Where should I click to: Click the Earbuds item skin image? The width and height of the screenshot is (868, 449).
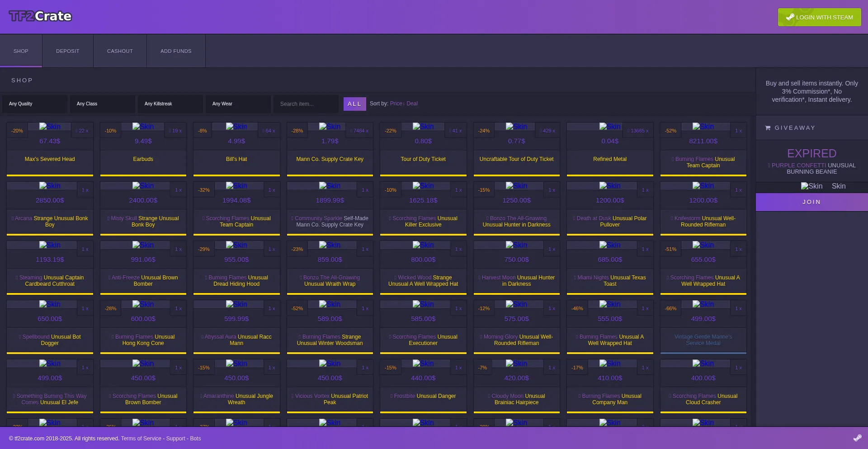pos(143,127)
